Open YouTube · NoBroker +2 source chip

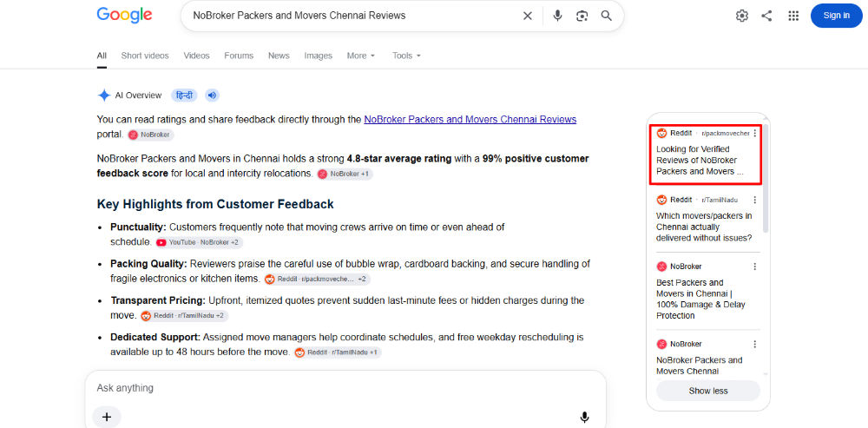200,242
